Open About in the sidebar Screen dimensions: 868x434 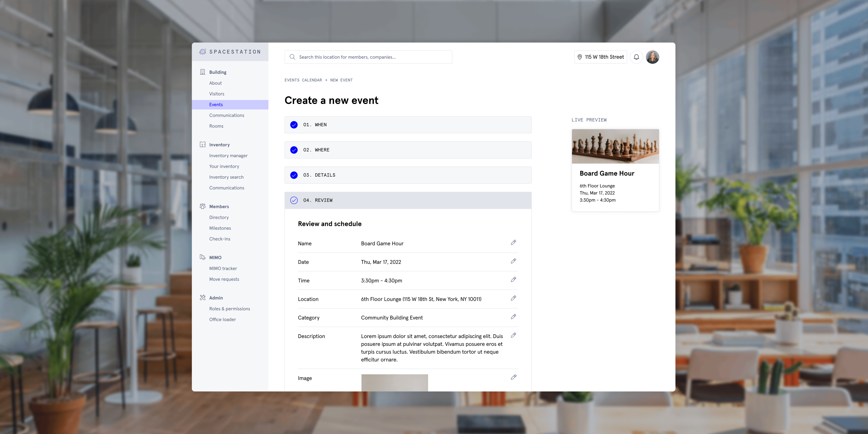point(215,83)
